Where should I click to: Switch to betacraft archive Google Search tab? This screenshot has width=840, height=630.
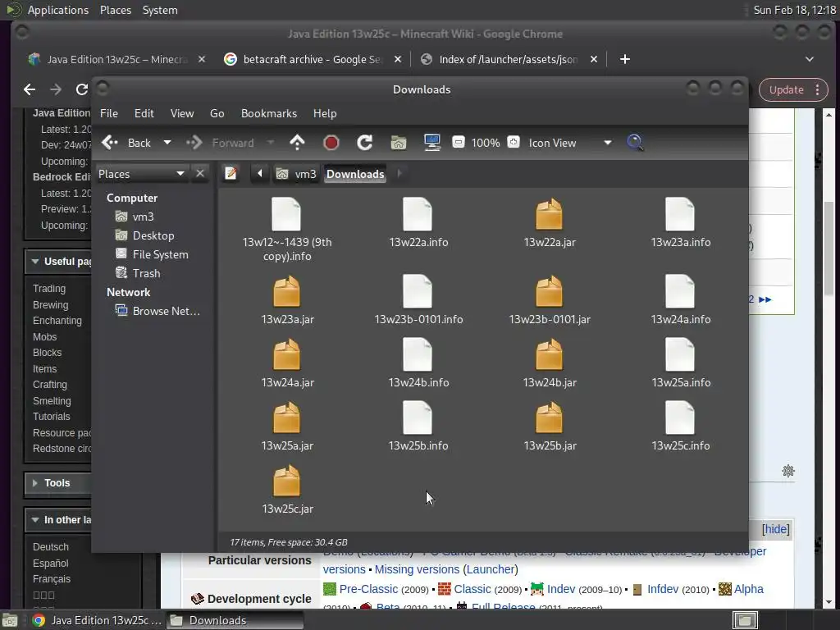point(311,59)
